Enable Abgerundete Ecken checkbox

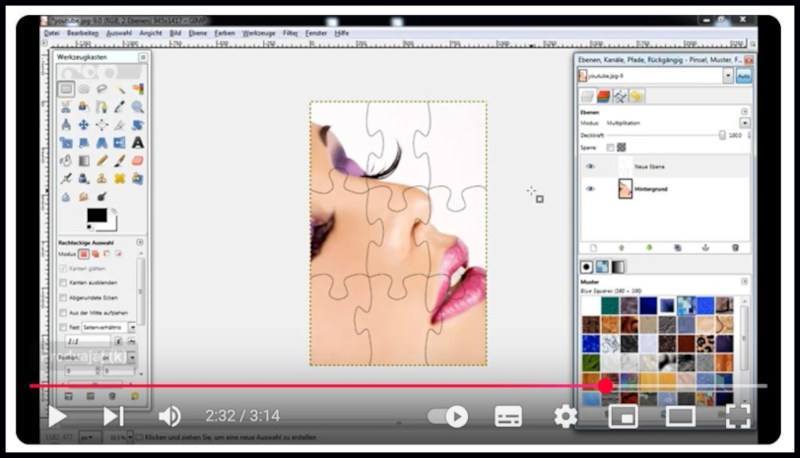pos(63,297)
